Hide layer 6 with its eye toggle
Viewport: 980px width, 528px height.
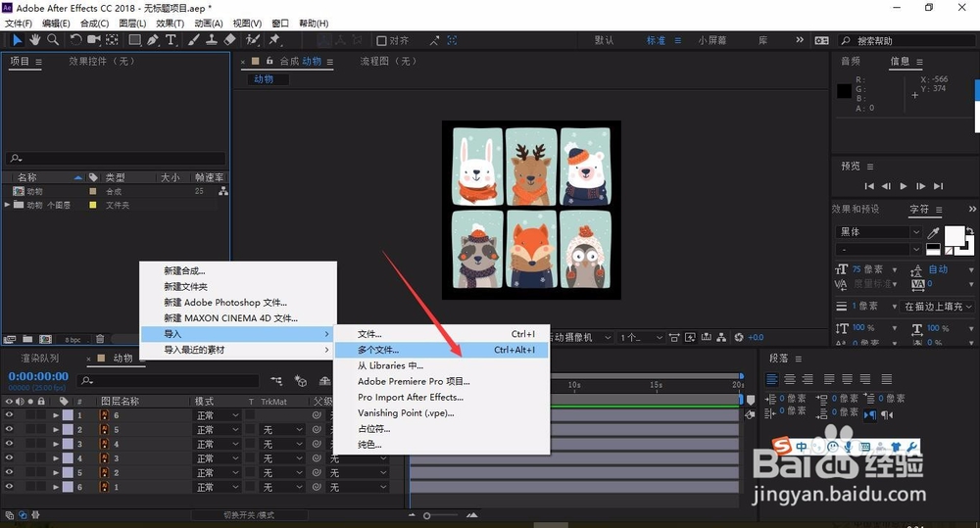pyautogui.click(x=9, y=415)
